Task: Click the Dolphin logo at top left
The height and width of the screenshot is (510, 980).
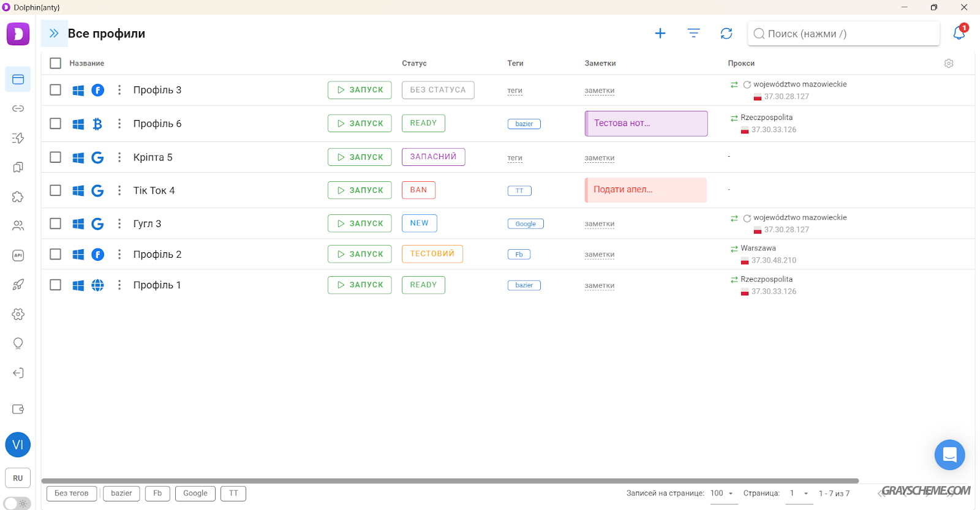Action: click(18, 34)
